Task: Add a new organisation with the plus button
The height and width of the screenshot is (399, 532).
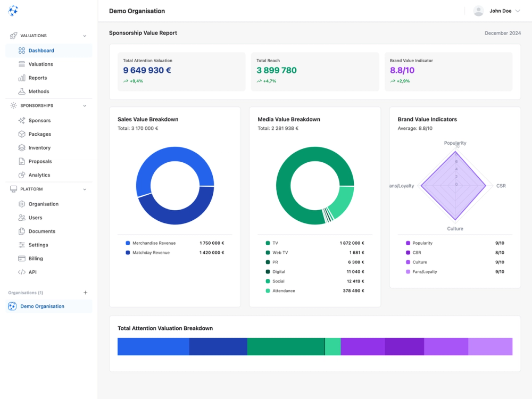Action: pos(85,292)
